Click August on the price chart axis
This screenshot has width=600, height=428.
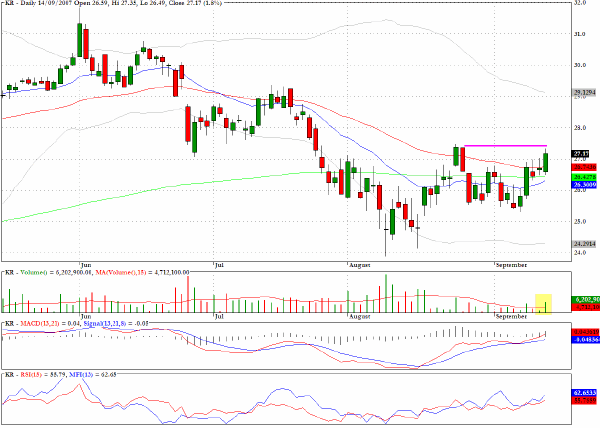[359, 265]
